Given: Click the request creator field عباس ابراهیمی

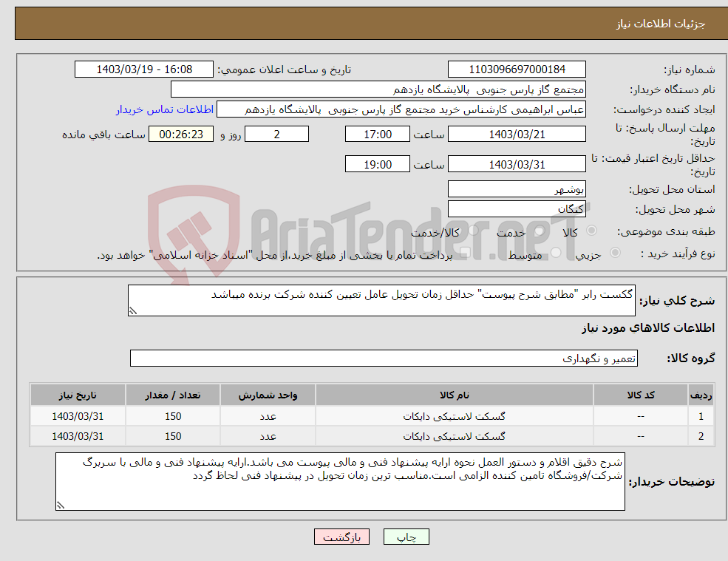Looking at the screenshot, I should click(401, 109).
